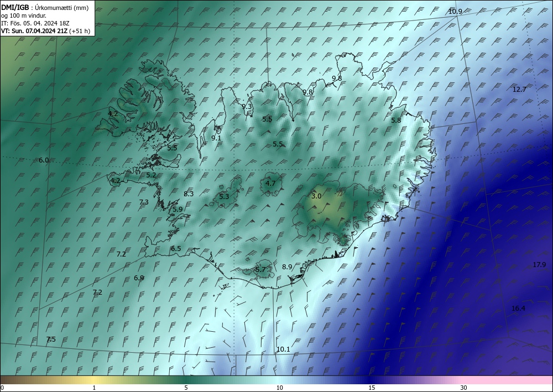Click the 7.5 value on the map
Viewport: 553px width, 392px height.
(51, 339)
